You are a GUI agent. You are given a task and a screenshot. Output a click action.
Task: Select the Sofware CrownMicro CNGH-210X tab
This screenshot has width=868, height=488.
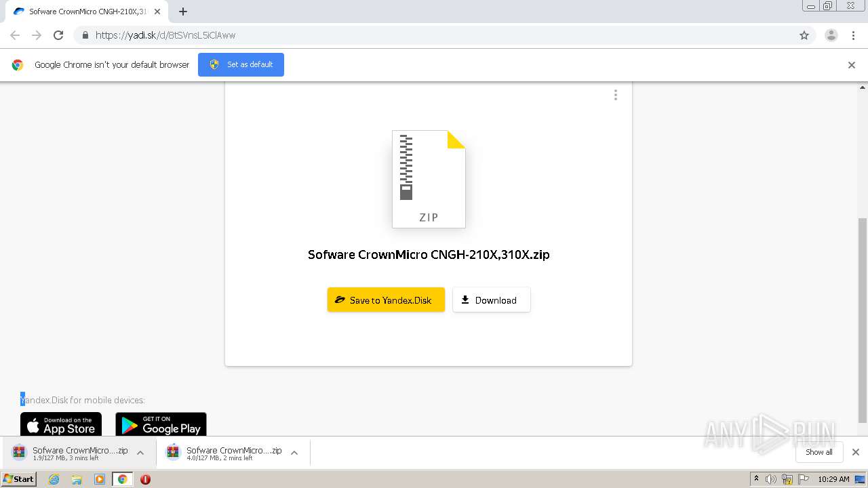(x=87, y=12)
